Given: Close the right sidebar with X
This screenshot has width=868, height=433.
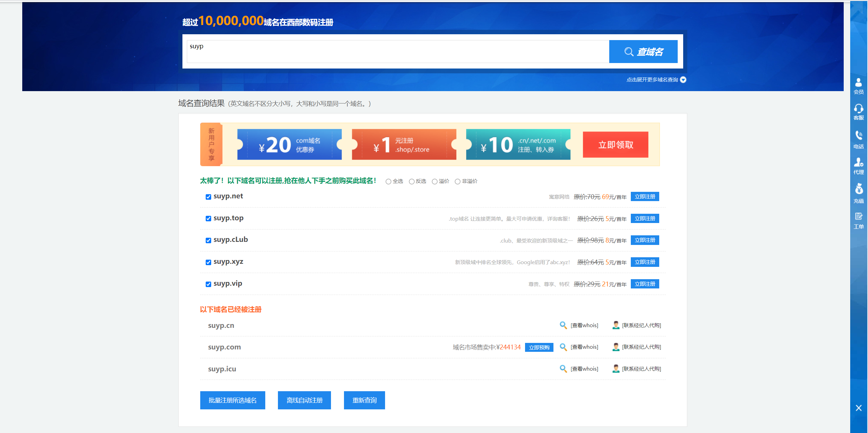Looking at the screenshot, I should (858, 408).
